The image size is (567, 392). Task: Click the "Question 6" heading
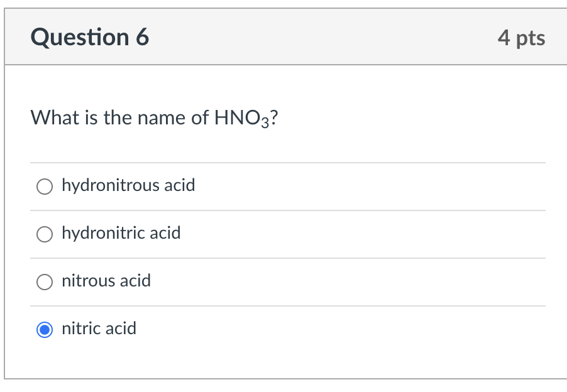pyautogui.click(x=90, y=38)
